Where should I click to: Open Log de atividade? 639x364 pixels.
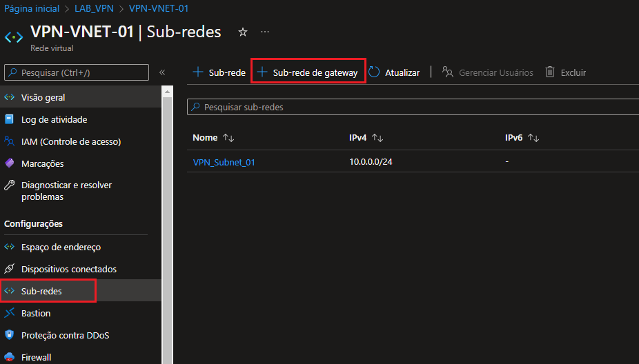pos(54,119)
